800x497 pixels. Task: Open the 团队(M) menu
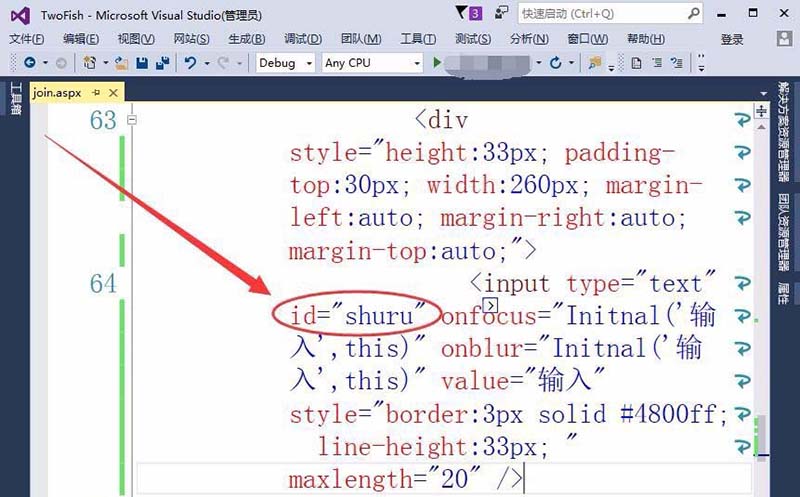tap(361, 39)
